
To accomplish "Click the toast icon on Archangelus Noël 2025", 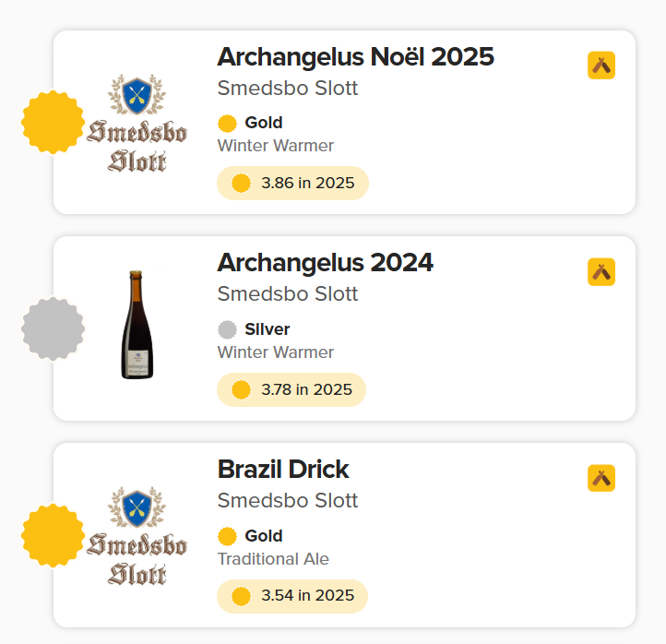I will click(x=601, y=66).
